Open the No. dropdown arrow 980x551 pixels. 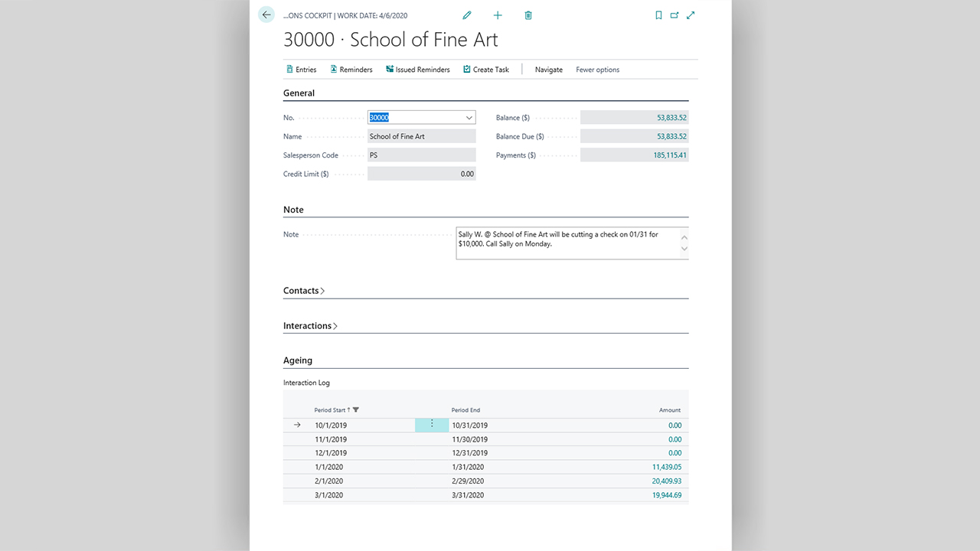tap(469, 118)
